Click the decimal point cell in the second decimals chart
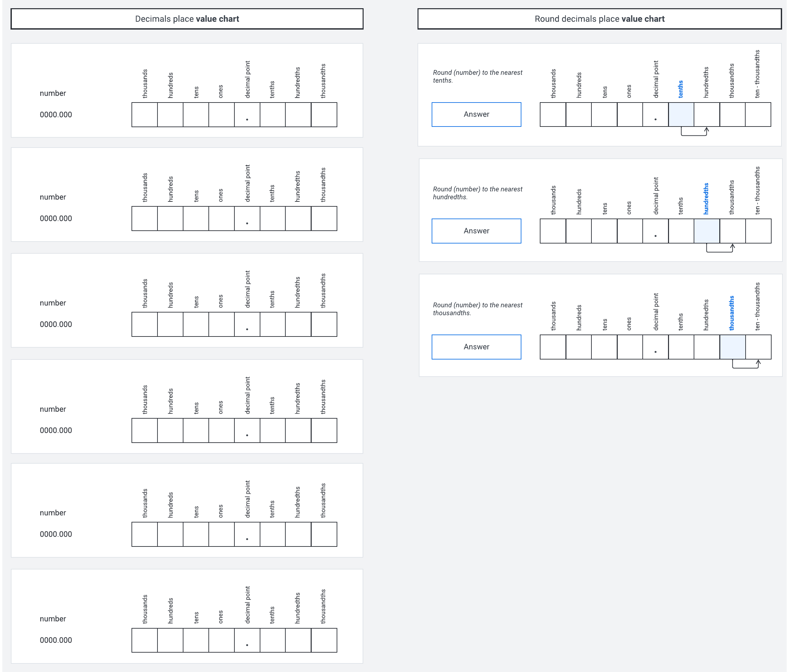 click(247, 219)
